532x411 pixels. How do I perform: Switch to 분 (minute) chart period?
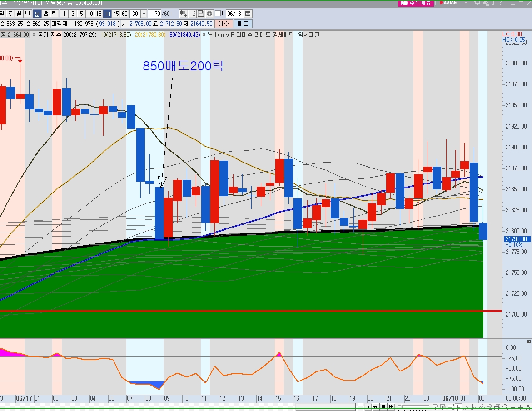37,14
